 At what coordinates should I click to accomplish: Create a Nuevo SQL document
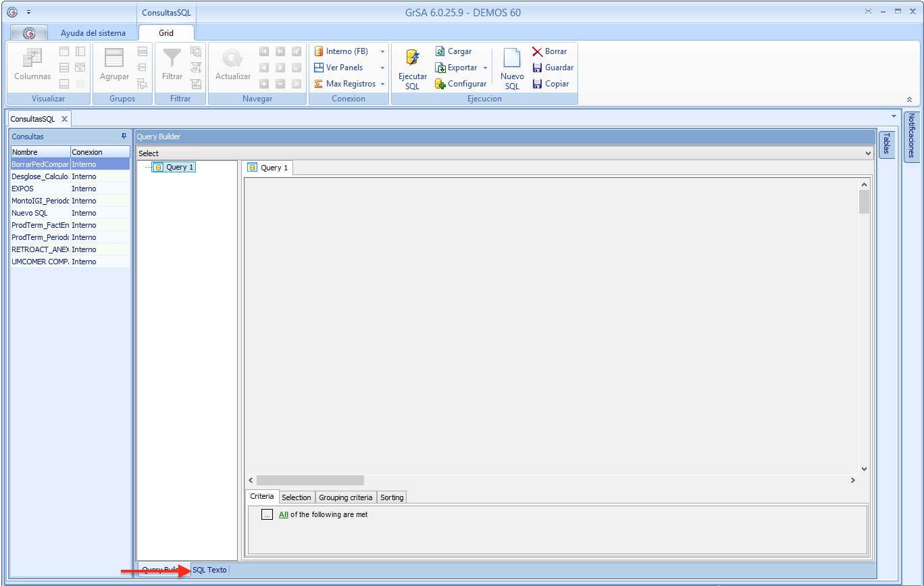click(x=512, y=69)
